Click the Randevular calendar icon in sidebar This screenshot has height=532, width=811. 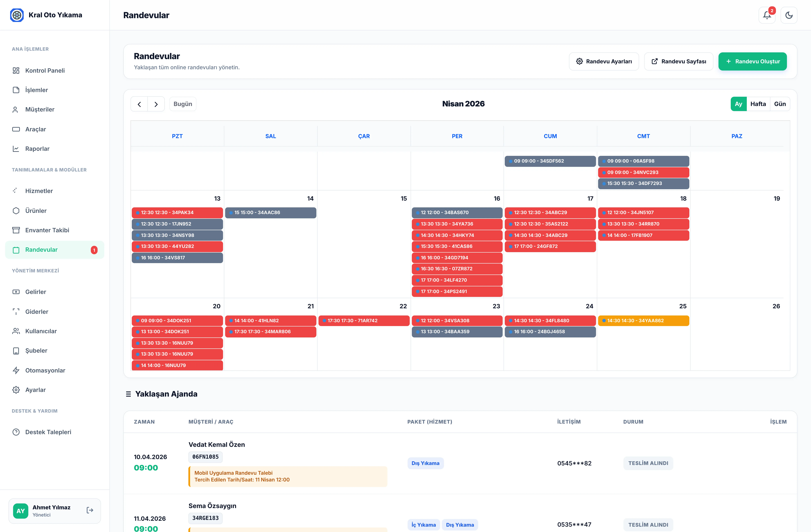16,250
